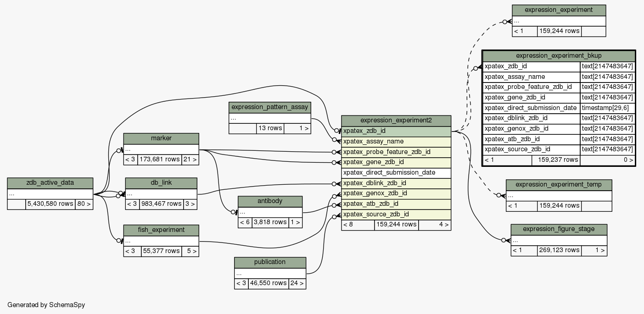Expand the ellipsis row in expression_figure_stage table
Image resolution: width=644 pixels, height=314 pixels.
(x=559, y=240)
